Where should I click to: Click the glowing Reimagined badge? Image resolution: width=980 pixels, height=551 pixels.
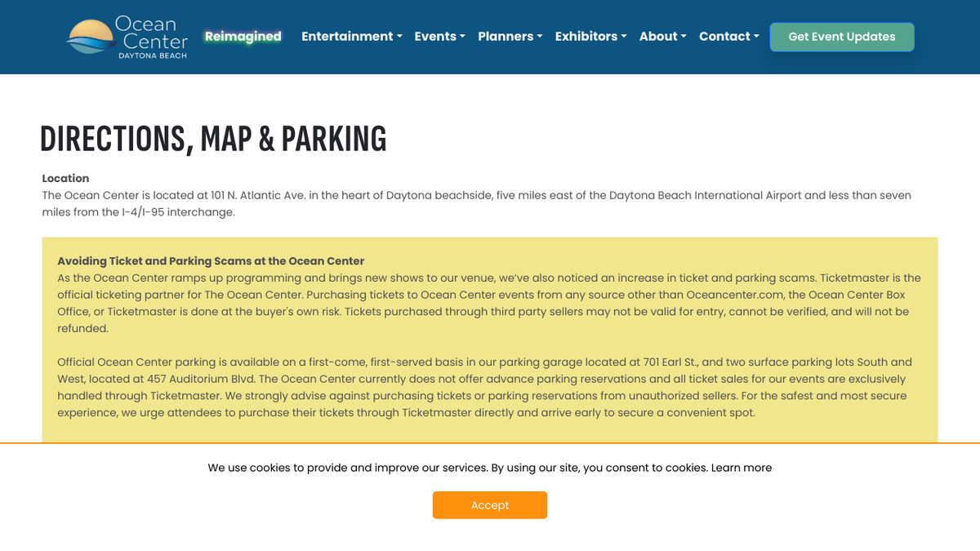pos(243,36)
